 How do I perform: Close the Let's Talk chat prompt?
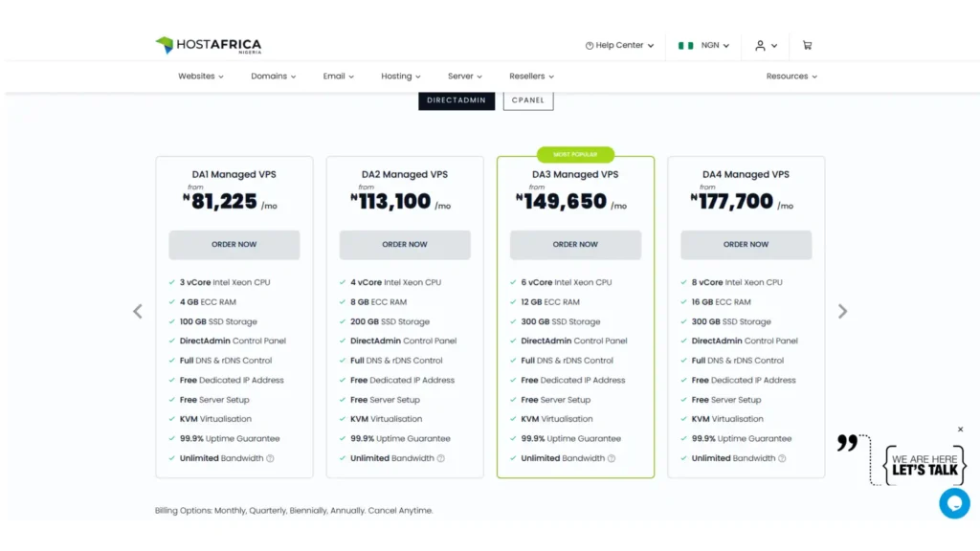(961, 430)
